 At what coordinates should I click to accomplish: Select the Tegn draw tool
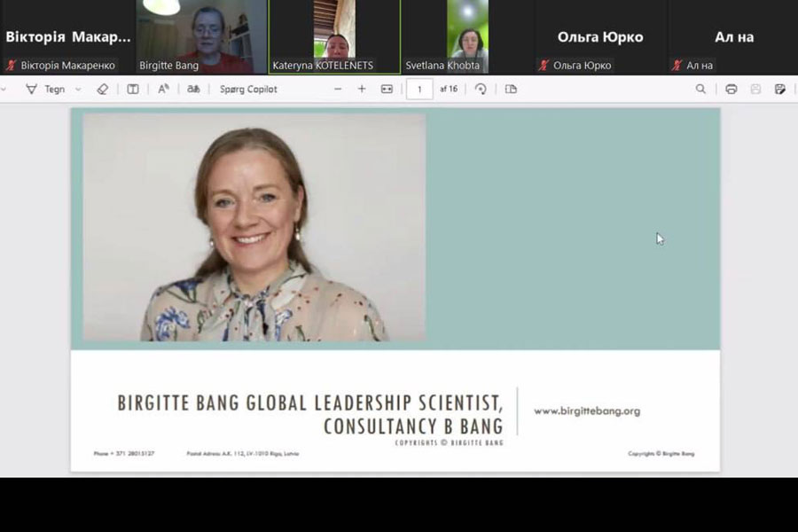click(46, 89)
